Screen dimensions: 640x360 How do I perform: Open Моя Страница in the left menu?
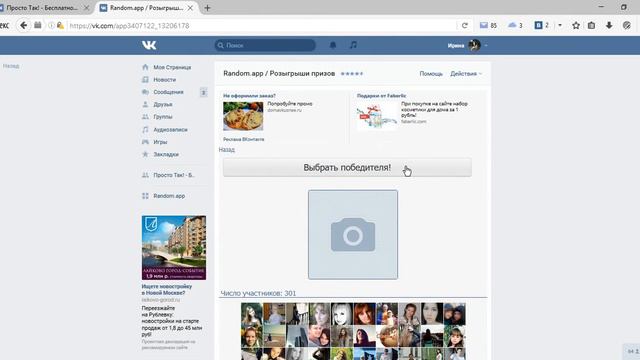click(x=172, y=67)
